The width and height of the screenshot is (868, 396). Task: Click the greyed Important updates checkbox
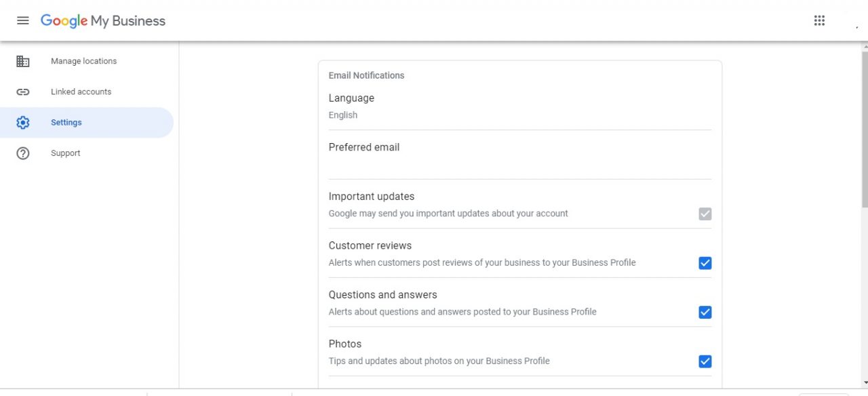pyautogui.click(x=705, y=214)
